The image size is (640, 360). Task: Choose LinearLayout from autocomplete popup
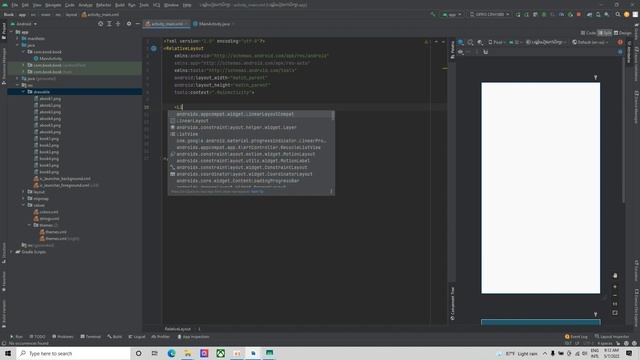point(251,121)
